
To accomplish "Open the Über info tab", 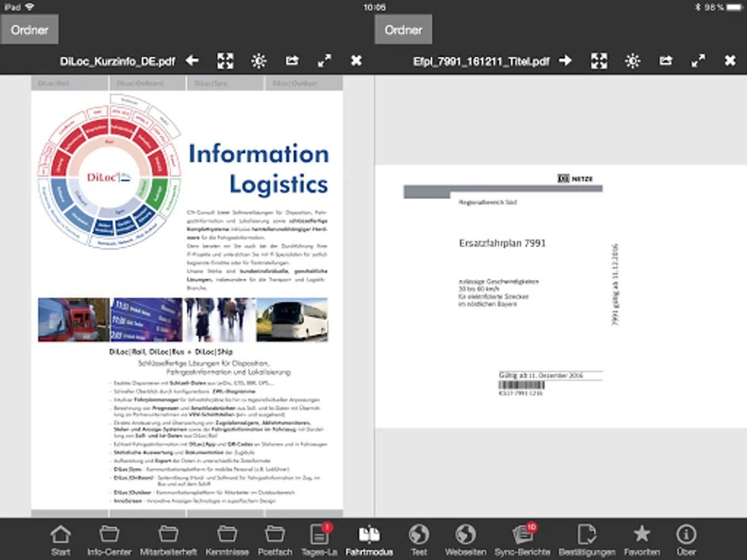I will click(x=686, y=539).
